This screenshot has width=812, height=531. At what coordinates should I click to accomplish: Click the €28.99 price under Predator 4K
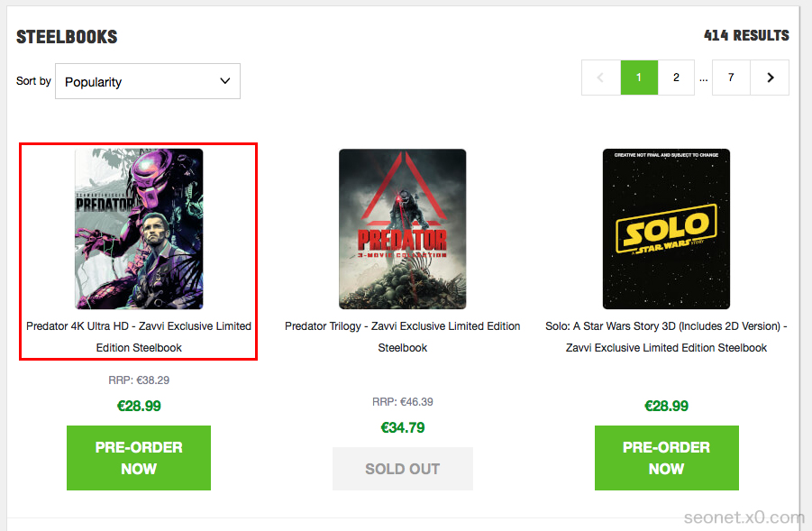point(139,406)
